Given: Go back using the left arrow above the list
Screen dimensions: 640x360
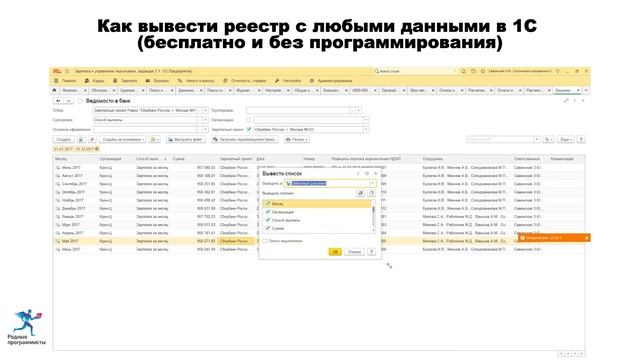Looking at the screenshot, I should click(58, 100).
